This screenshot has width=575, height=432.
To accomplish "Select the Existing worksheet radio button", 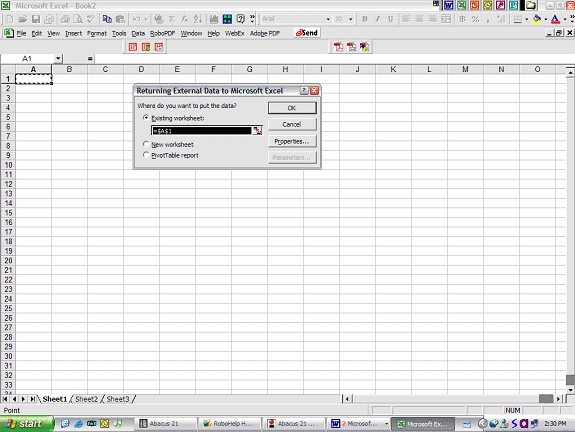I will coord(146,118).
